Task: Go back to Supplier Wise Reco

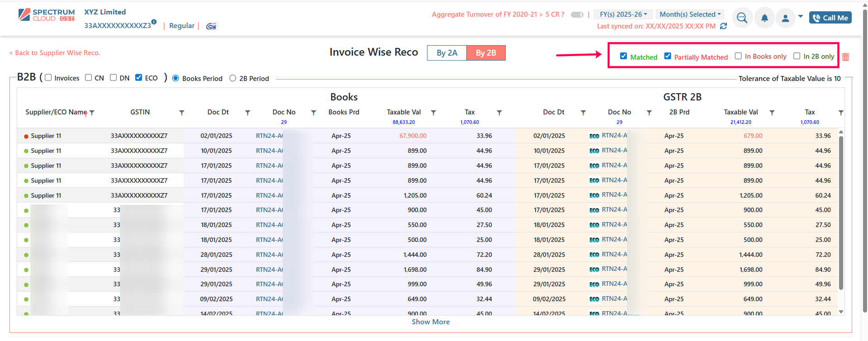Action: pos(55,53)
